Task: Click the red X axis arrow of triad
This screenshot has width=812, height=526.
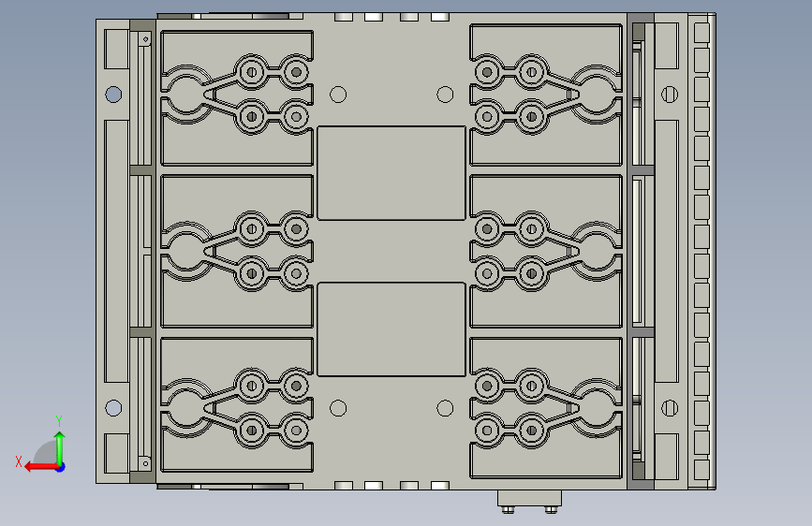Action: (41, 467)
